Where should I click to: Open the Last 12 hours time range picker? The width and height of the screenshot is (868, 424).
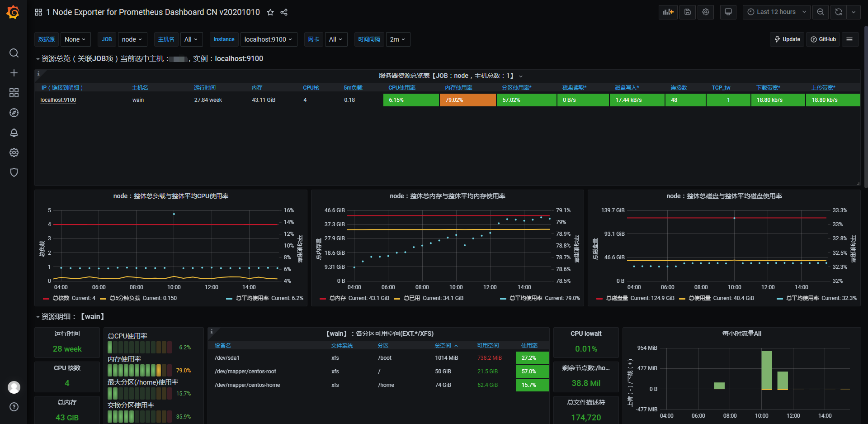pyautogui.click(x=777, y=12)
